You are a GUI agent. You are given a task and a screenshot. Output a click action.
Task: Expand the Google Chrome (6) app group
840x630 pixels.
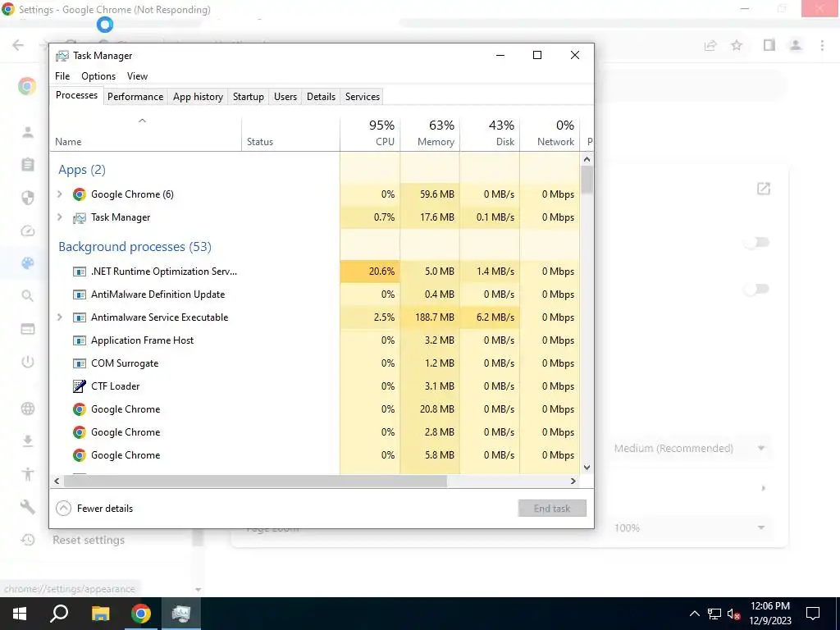pos(60,194)
